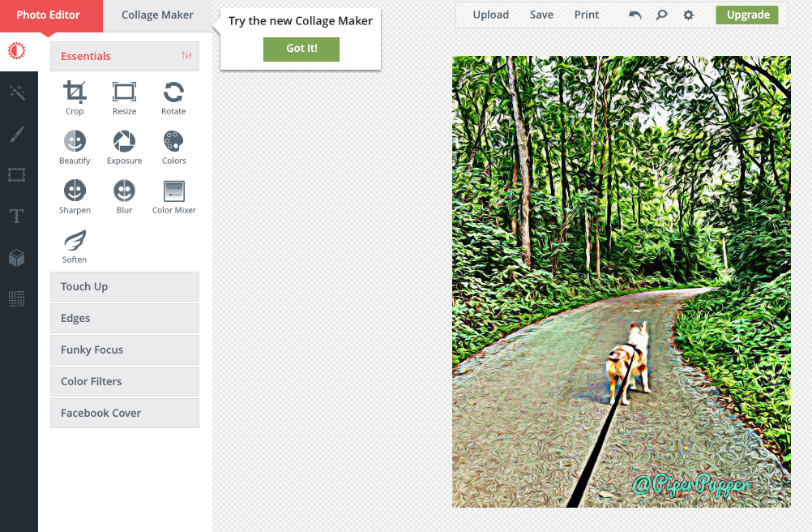The image size is (812, 532).
Task: Expand the Edges section
Action: click(x=125, y=318)
